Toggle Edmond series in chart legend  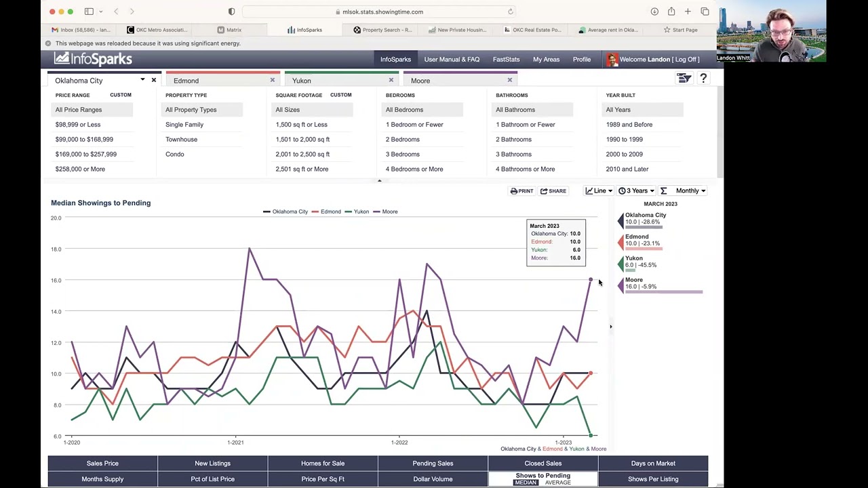point(326,211)
